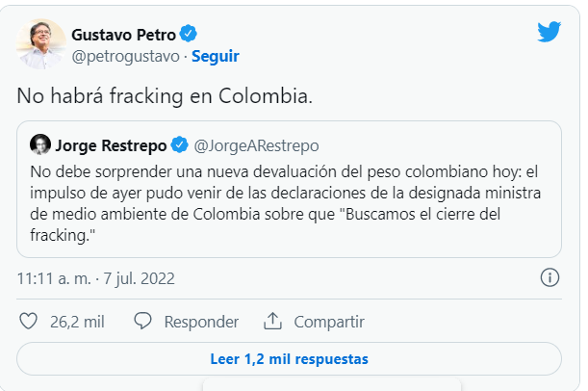
Task: Open the quoted tweet about peso devaluation
Action: pos(289,202)
